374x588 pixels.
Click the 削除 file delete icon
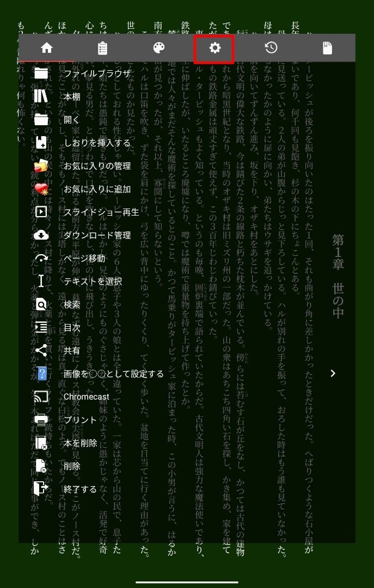[41, 466]
